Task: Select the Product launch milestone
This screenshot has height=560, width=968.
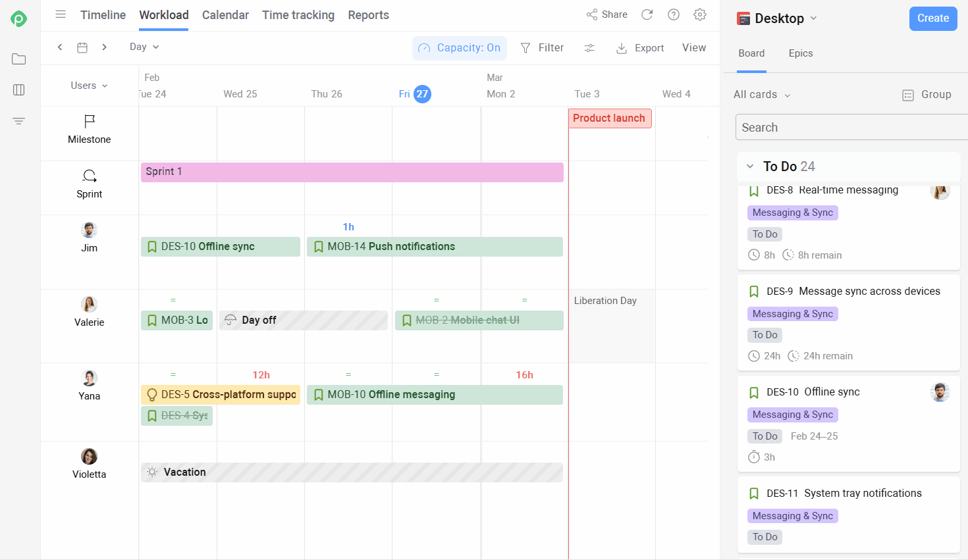Action: 610,118
